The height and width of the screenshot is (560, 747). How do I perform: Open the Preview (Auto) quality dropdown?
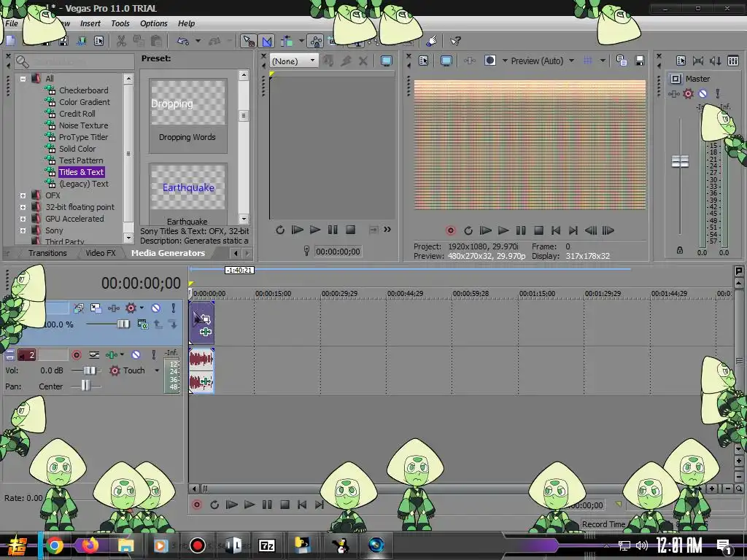point(571,61)
